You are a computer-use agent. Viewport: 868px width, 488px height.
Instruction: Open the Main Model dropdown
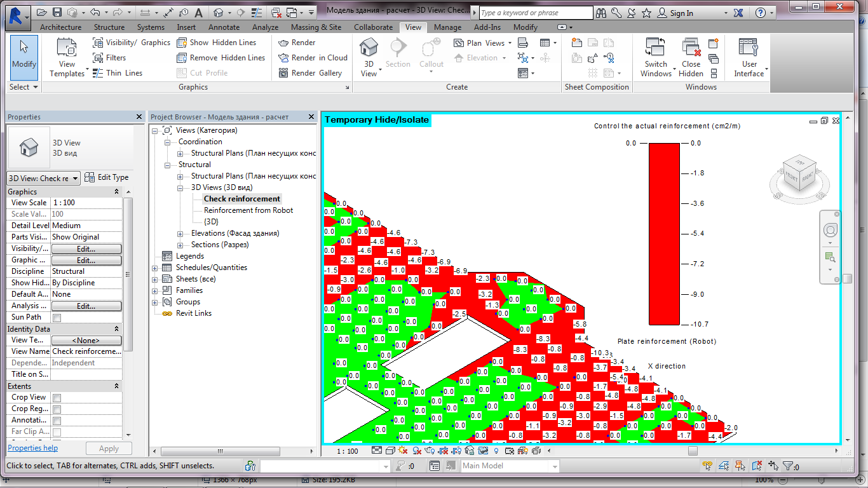(555, 466)
